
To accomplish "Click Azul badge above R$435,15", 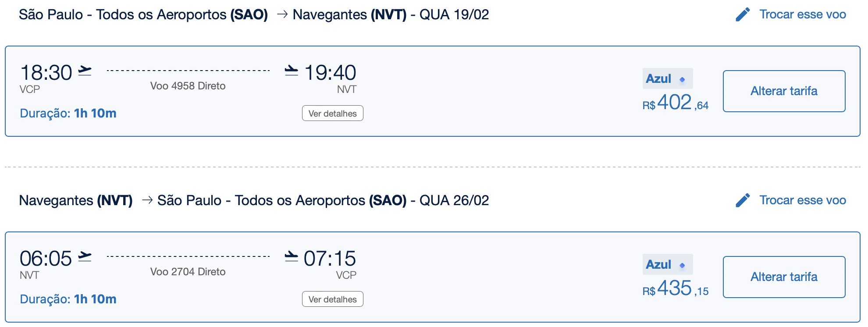I will [x=668, y=265].
